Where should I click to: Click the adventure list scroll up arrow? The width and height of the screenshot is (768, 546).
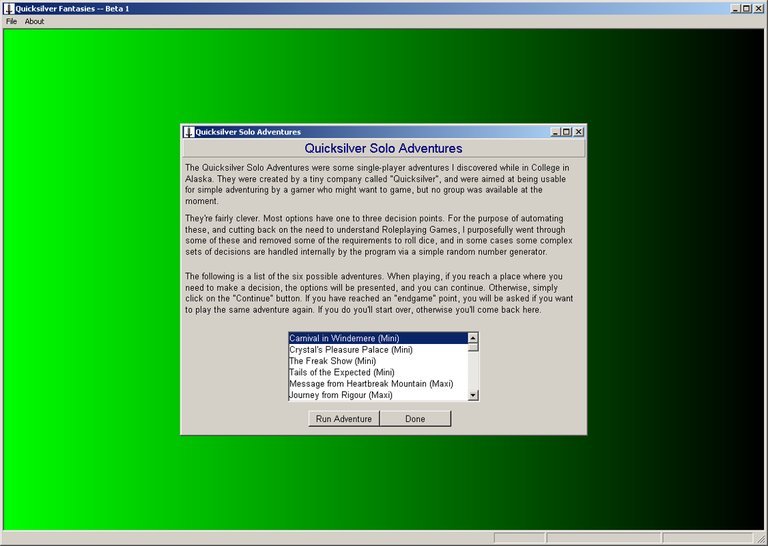pyautogui.click(x=473, y=338)
